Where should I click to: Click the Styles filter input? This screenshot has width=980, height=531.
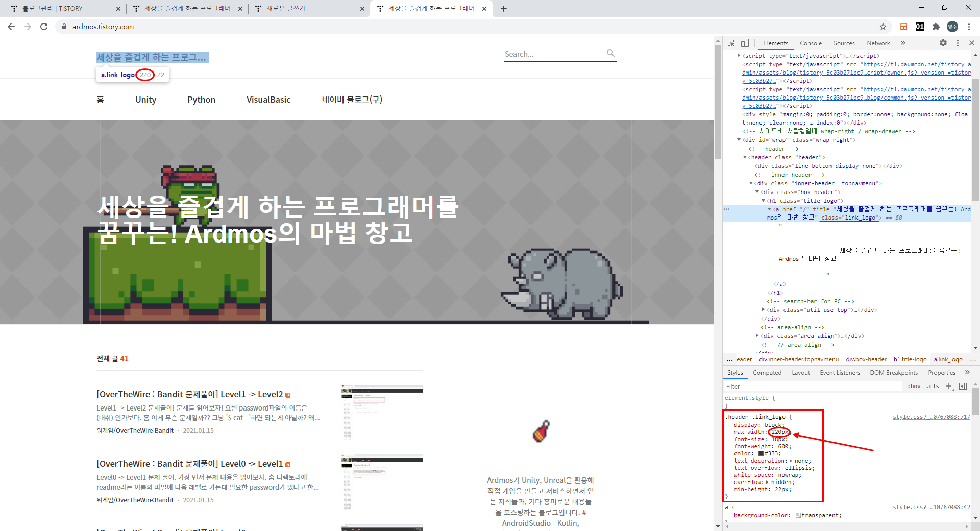click(813, 387)
